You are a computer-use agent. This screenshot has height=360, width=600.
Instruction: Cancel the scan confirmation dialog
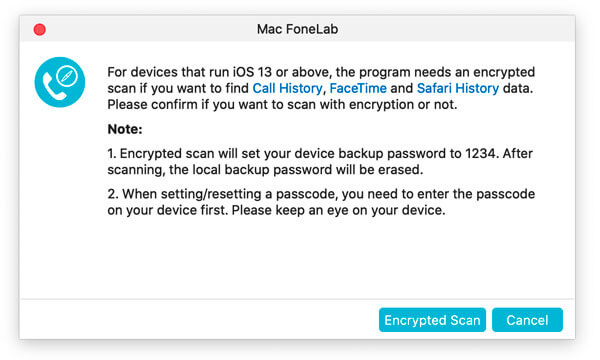527,320
